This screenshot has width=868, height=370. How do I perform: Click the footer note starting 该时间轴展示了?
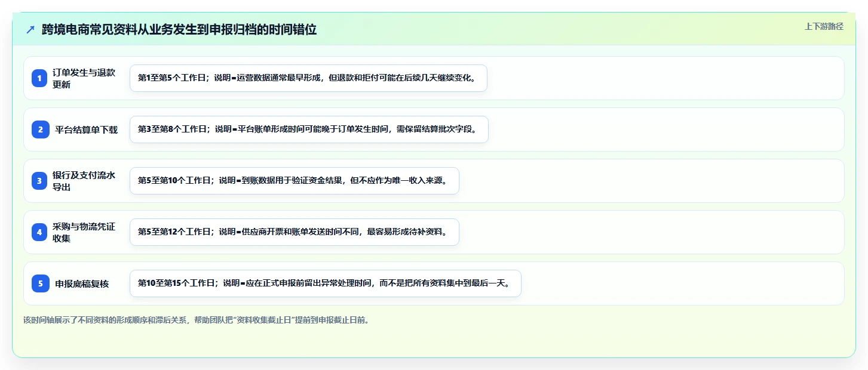click(197, 320)
